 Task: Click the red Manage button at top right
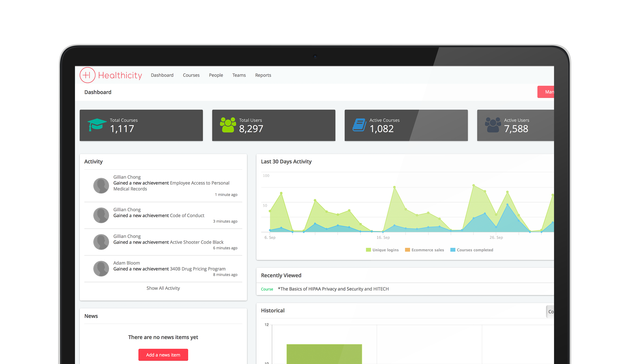pos(546,92)
